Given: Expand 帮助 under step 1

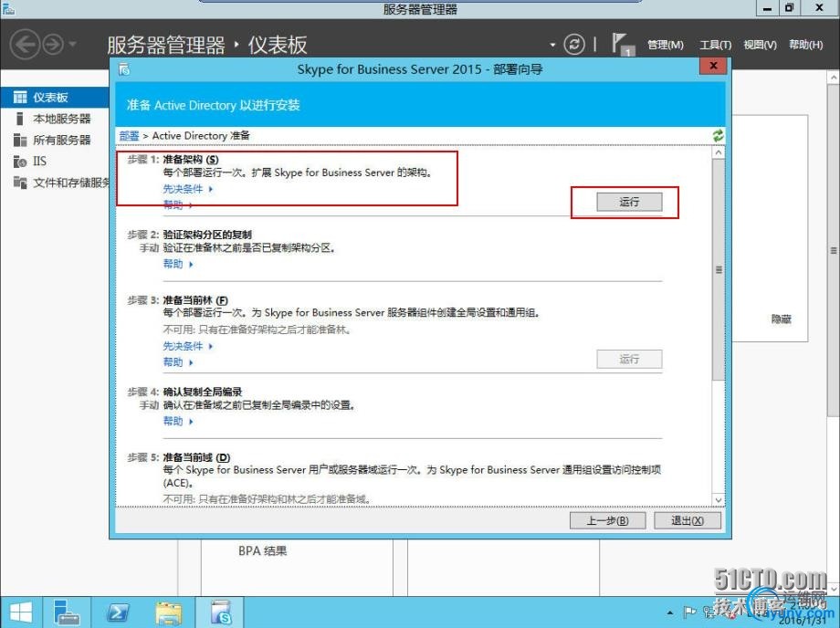Looking at the screenshot, I should 177,205.
